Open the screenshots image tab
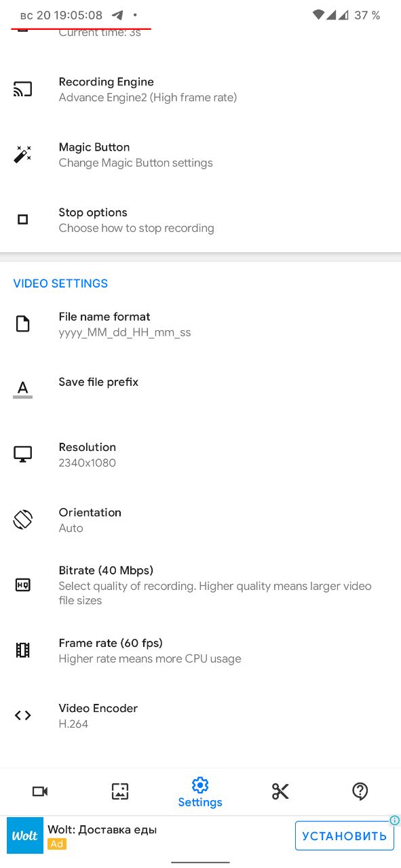 click(120, 791)
